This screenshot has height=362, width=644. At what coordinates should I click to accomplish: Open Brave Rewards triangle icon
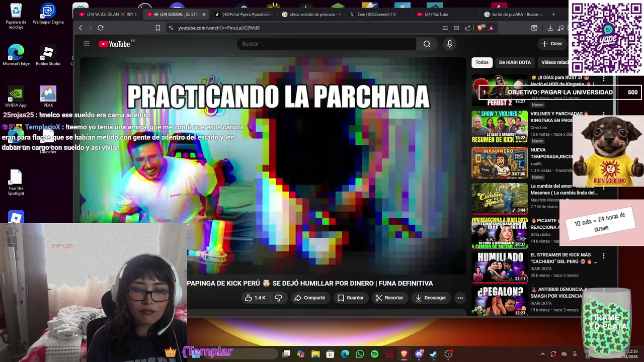491,28
